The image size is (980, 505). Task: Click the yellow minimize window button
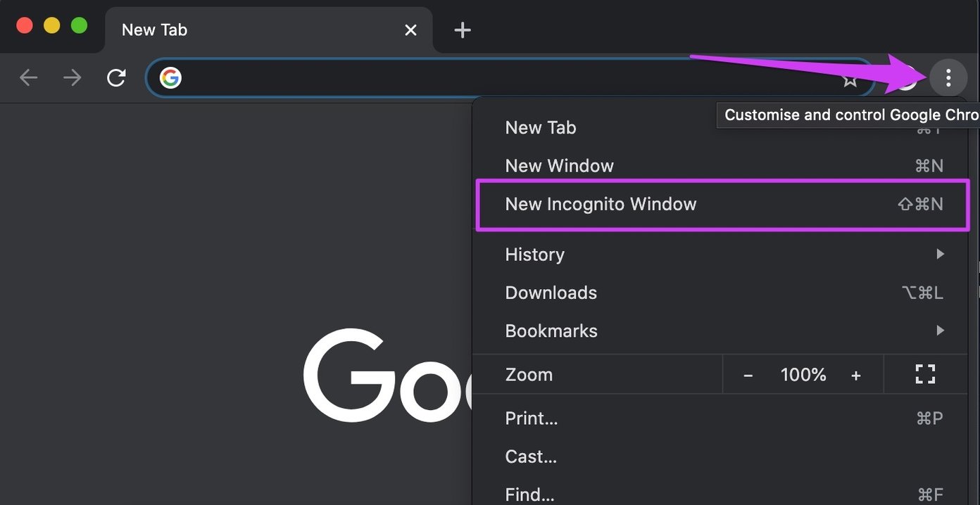coord(52,26)
